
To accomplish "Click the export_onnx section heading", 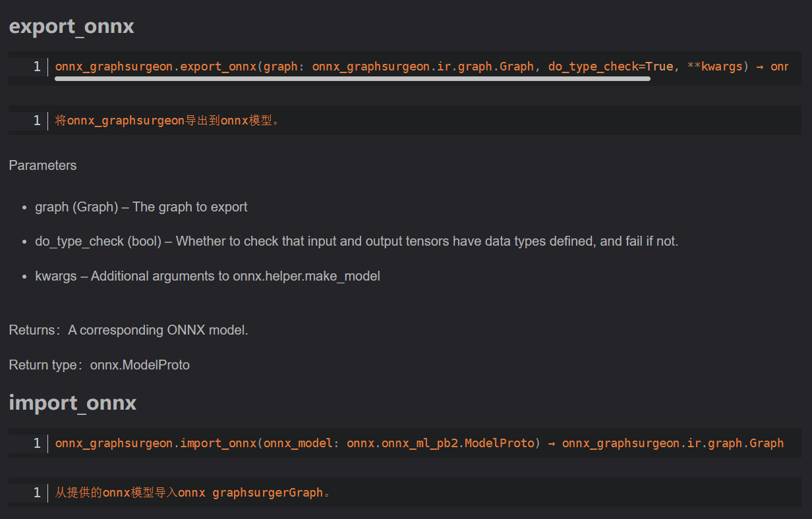I will (71, 26).
